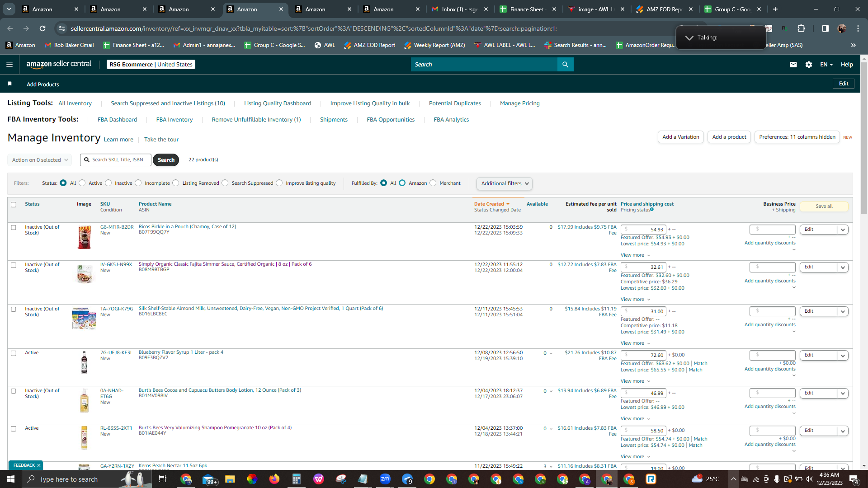Screen dimensions: 868x488
Task: Open the Windows Start menu
Action: [11, 479]
